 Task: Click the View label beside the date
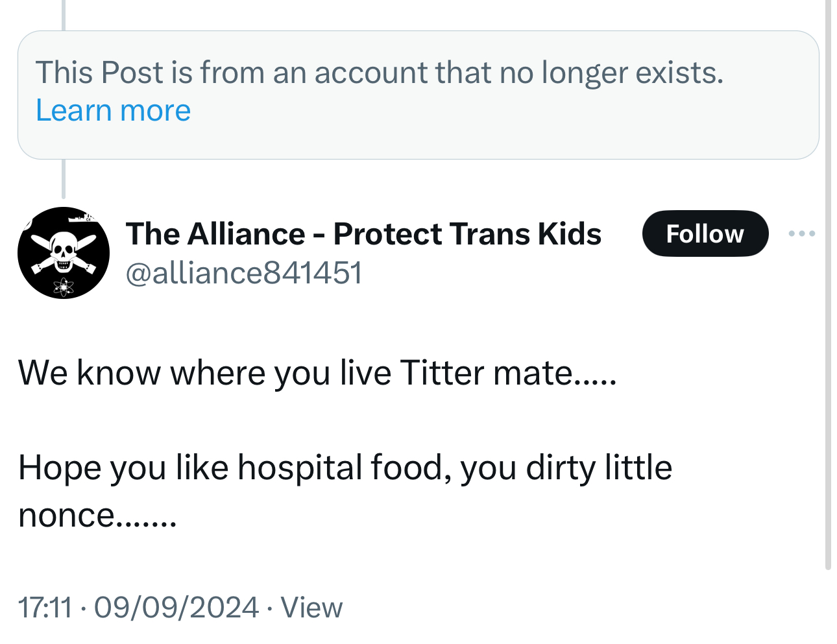(311, 608)
